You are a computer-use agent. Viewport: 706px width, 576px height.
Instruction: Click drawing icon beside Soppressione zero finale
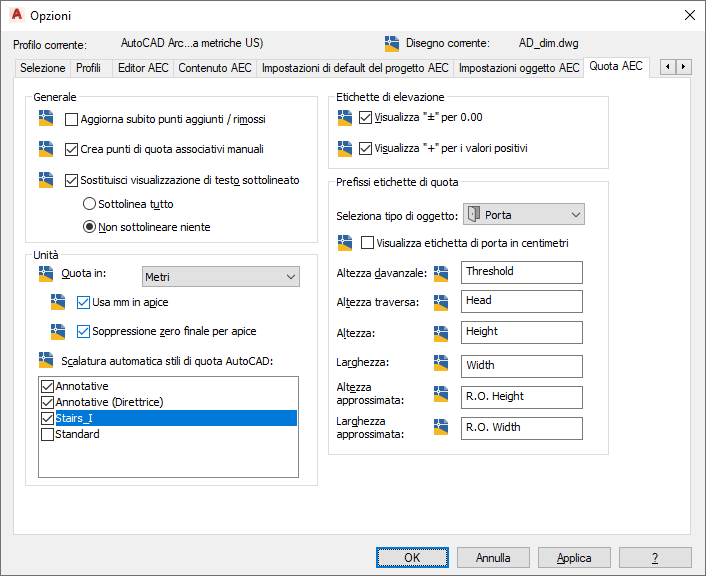(x=58, y=331)
